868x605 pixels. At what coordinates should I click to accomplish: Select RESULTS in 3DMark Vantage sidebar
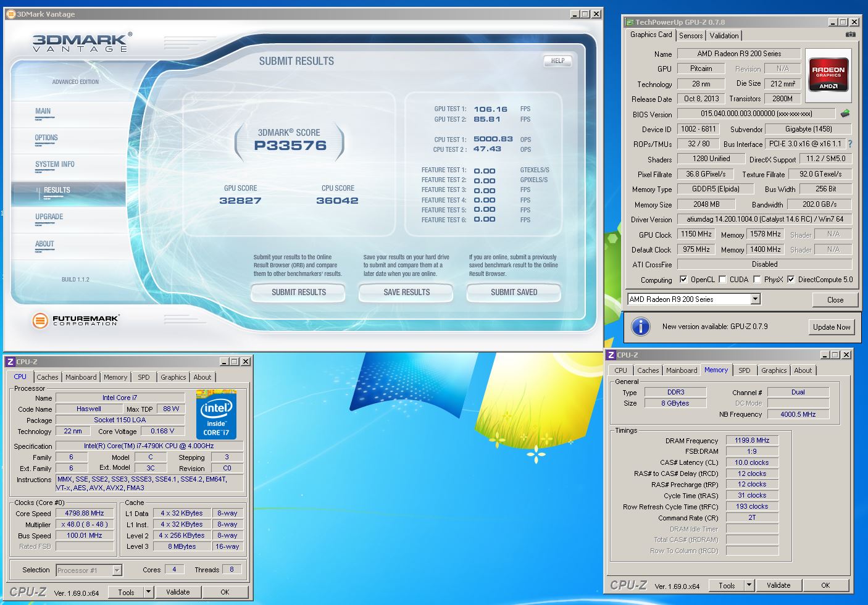(x=69, y=193)
